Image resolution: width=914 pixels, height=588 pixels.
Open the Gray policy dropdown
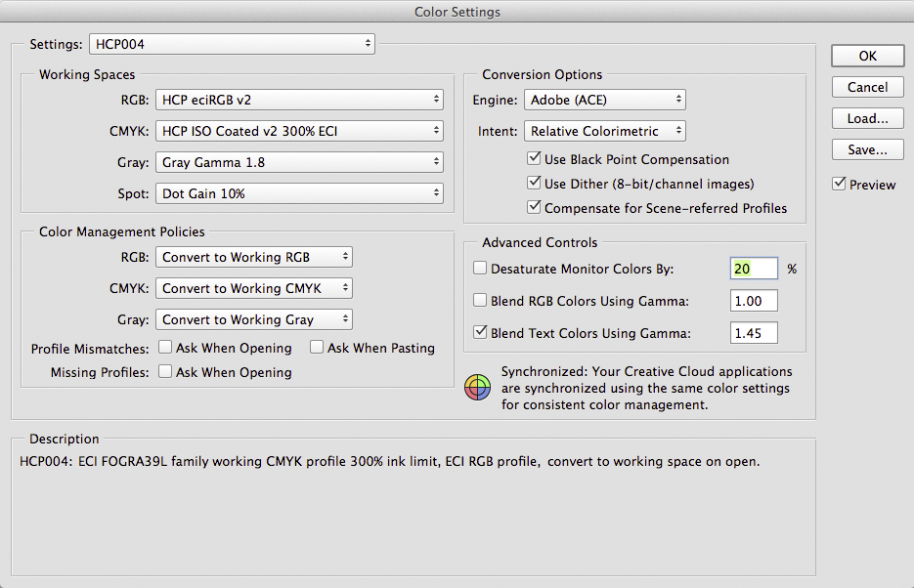254,319
